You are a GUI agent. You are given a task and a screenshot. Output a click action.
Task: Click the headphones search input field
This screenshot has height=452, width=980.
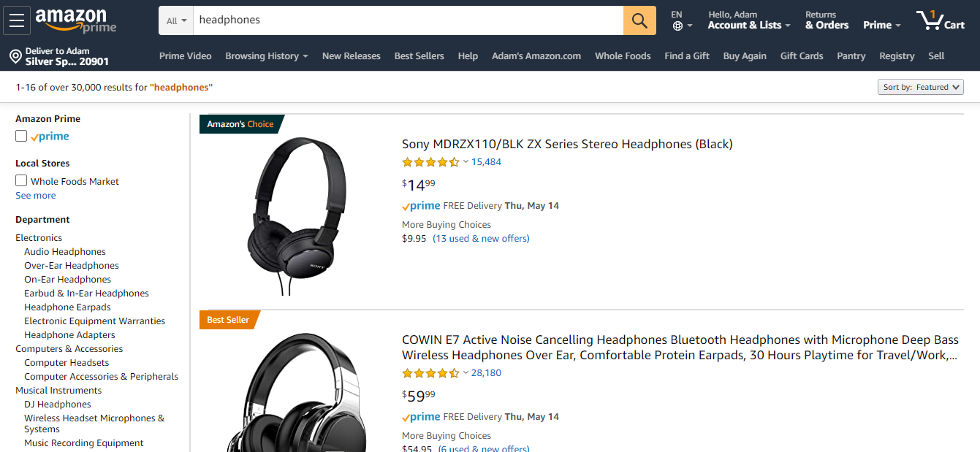coord(408,20)
